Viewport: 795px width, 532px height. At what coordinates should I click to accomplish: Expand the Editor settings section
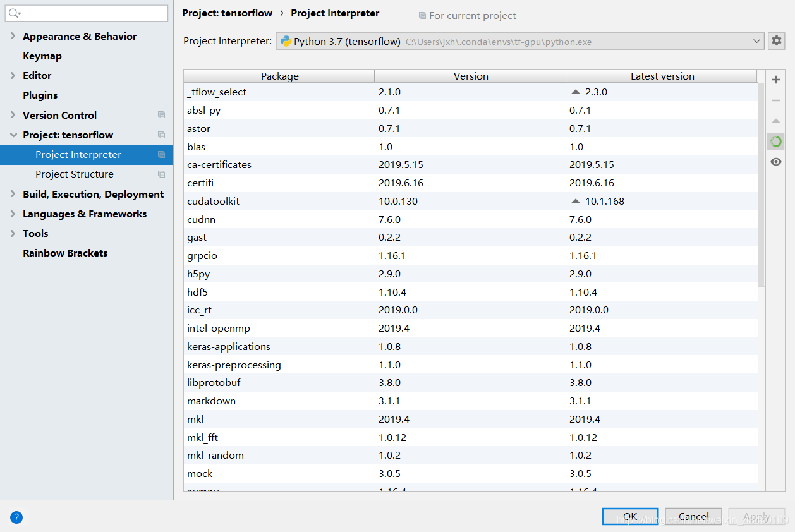pos(13,75)
